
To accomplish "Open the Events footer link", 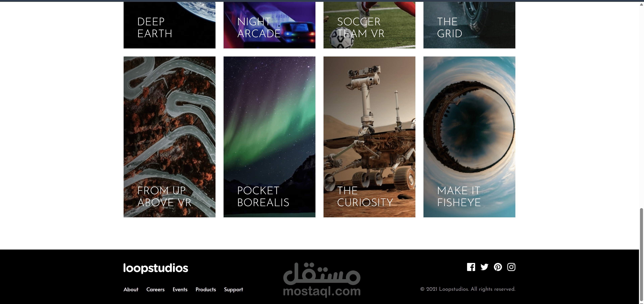I will (180, 289).
